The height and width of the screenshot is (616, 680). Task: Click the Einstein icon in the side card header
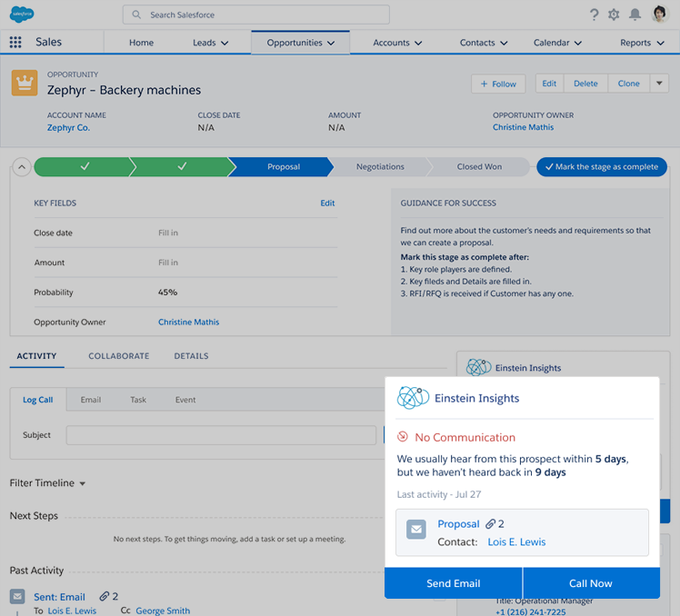pyautogui.click(x=478, y=368)
